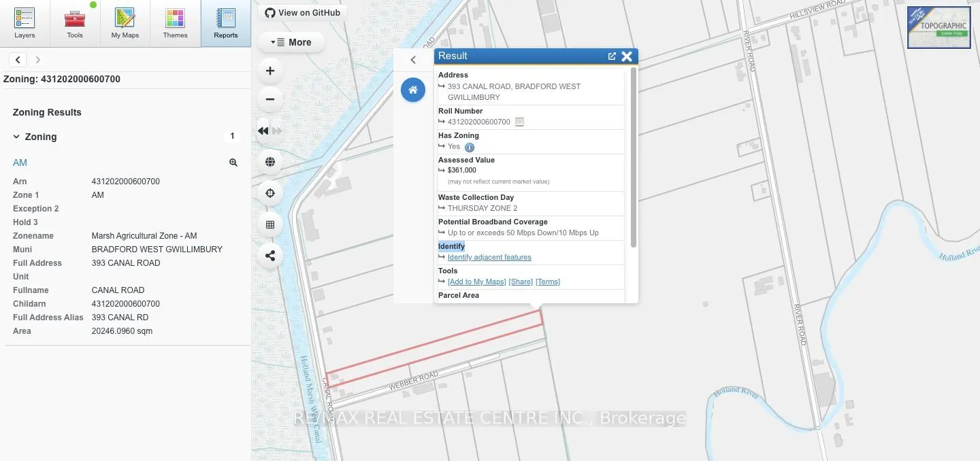Viewport: 980px width, 461px height.
Task: Open the More dropdown menu
Action: click(291, 42)
